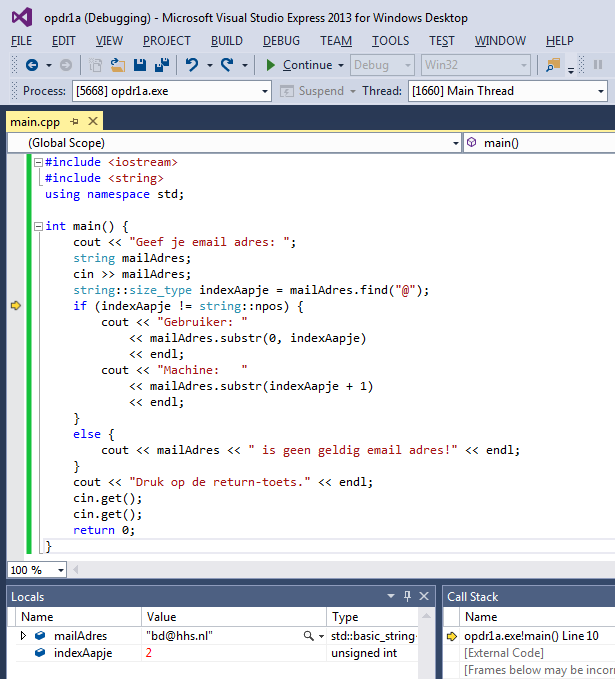Click the Redo arrow icon
Screen dimensions: 615x679
pos(228,65)
